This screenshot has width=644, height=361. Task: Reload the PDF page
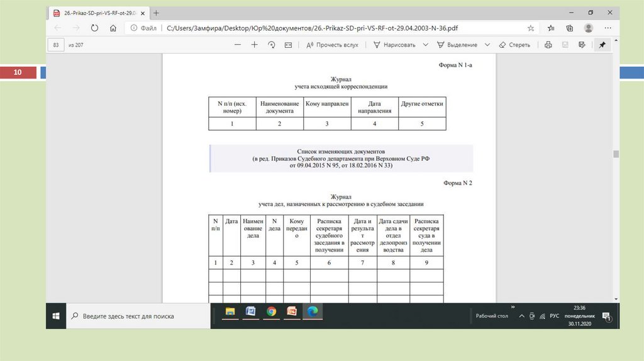94,28
